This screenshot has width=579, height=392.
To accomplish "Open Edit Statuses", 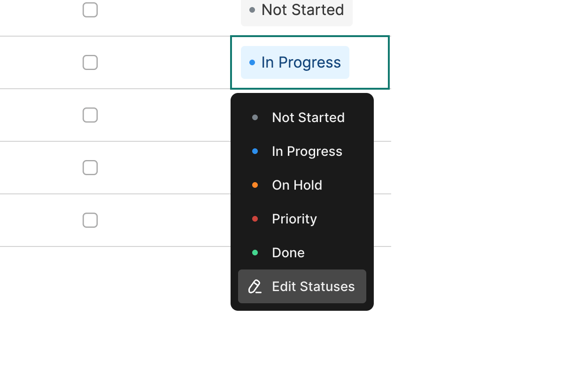I will click(x=313, y=286).
